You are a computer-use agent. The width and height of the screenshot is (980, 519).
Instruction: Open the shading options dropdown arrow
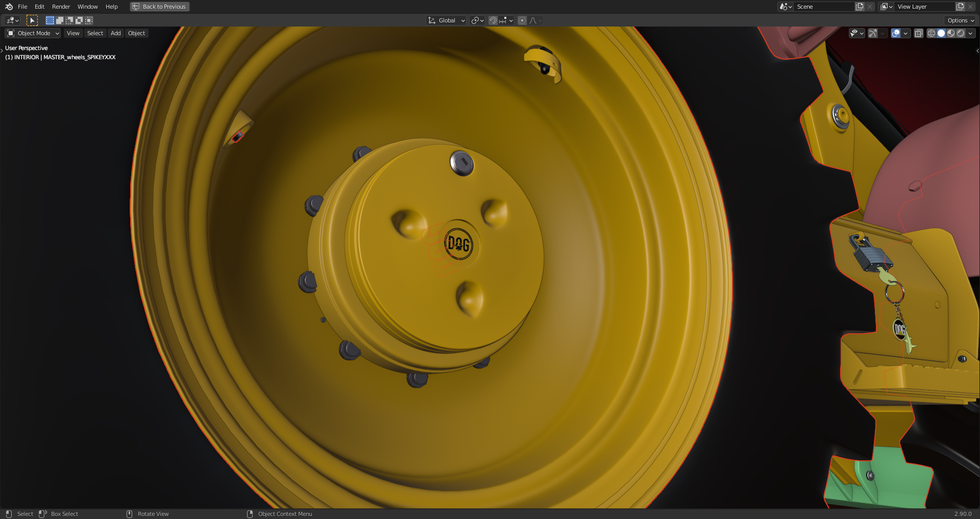[x=970, y=33]
